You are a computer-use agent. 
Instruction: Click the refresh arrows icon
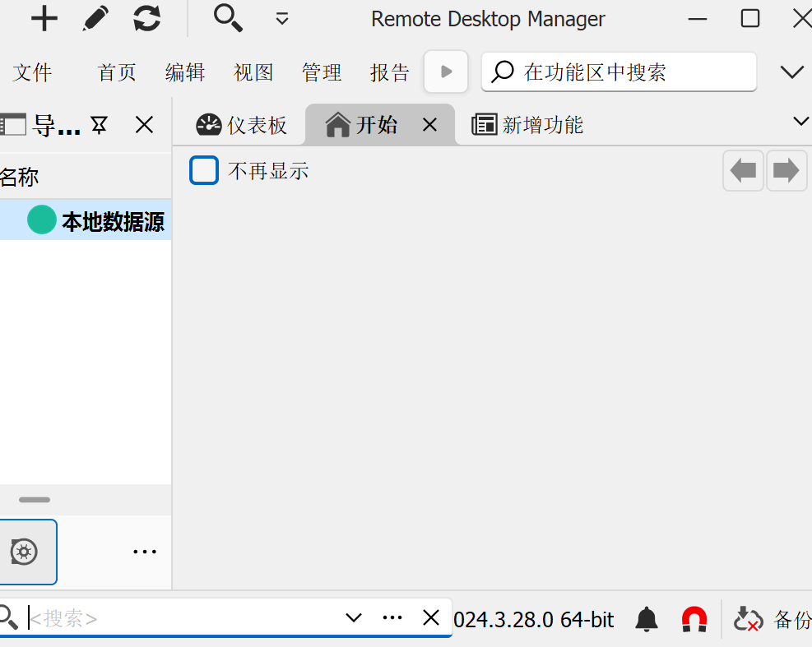tap(147, 19)
